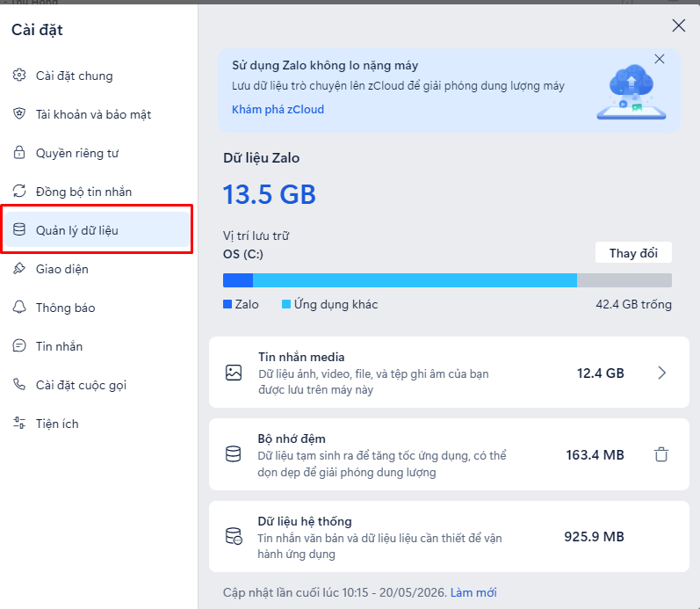Screen dimensions: 700x609
Task: Click the bell icon for Thông báo
Action: (19, 307)
